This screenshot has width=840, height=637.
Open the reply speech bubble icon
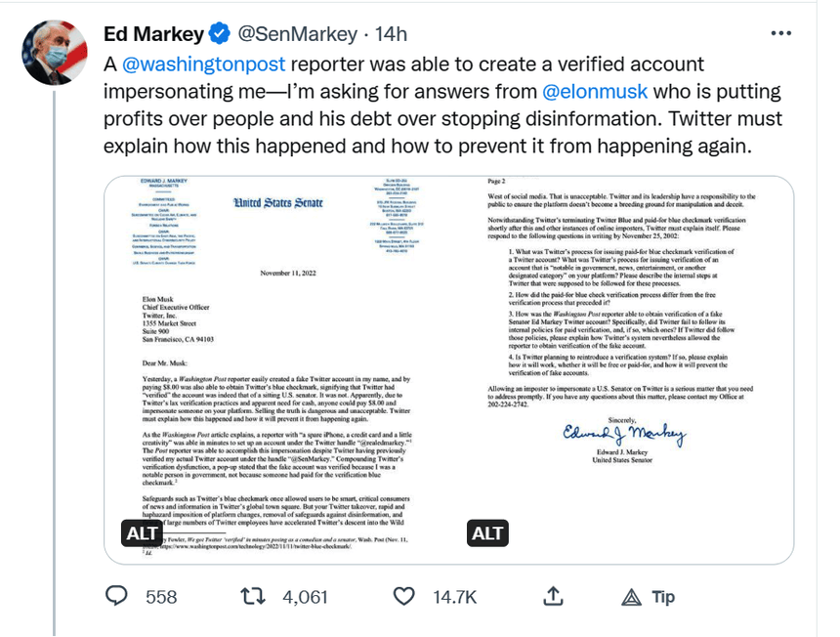[x=117, y=597]
